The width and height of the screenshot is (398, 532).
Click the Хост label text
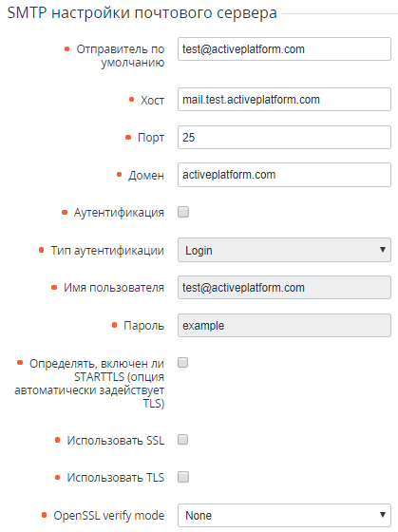click(152, 100)
